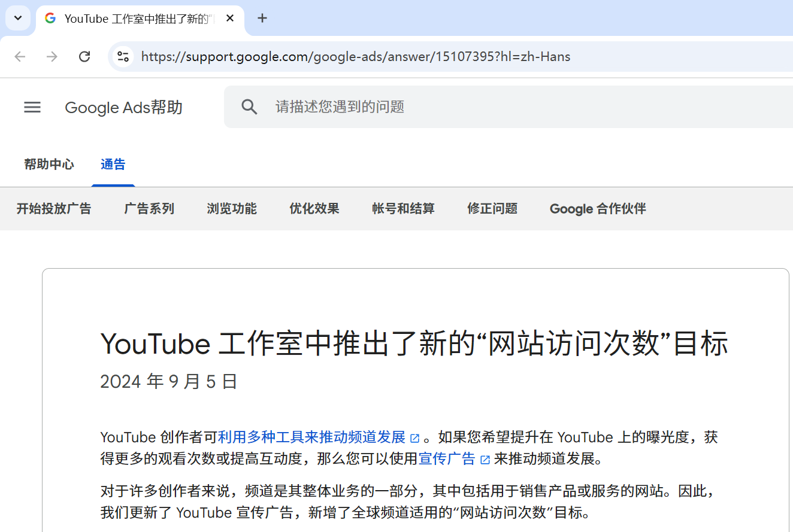Click the external link icon beside 宣传广告
This screenshot has height=532, width=793.
pos(485,458)
